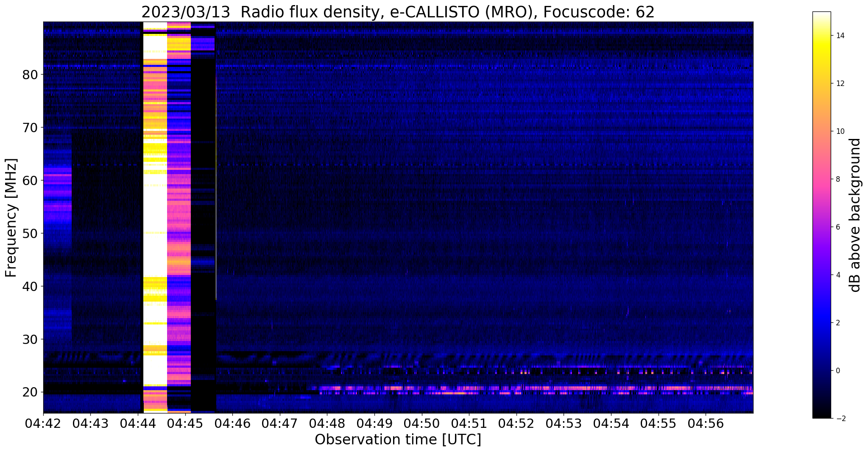
Task: Click the 20 MHz frequency tick label
Action: click(30, 392)
